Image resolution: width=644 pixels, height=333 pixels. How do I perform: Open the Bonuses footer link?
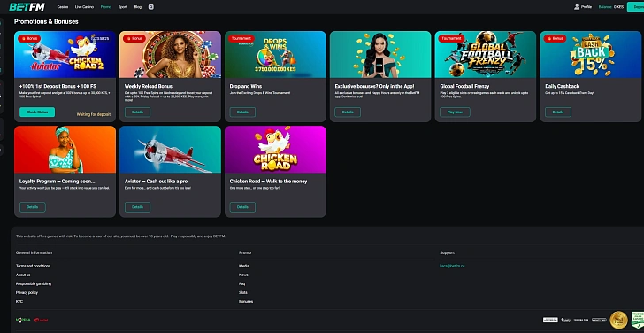pyautogui.click(x=246, y=302)
